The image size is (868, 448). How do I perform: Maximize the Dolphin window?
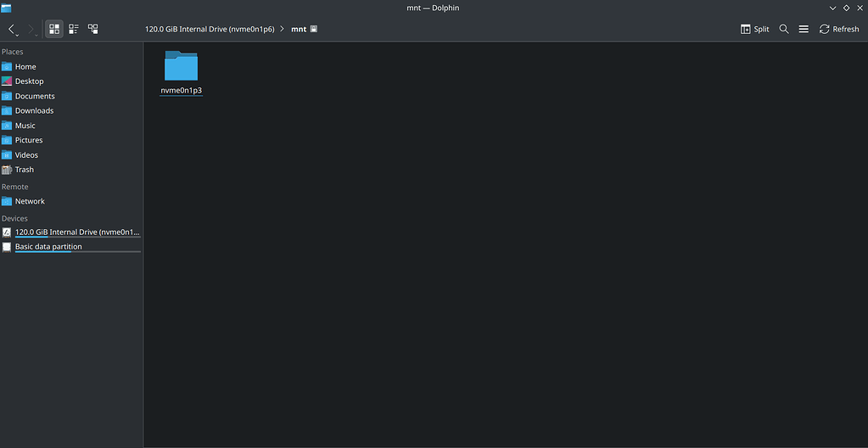point(846,8)
